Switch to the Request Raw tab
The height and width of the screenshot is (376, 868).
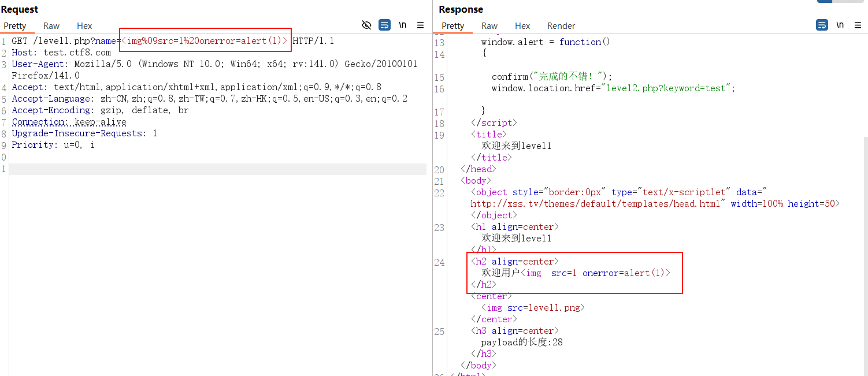pos(51,26)
